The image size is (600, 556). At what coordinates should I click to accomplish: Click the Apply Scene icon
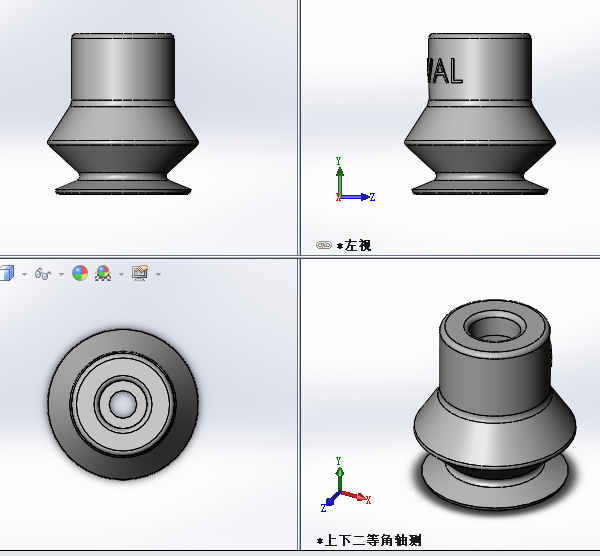103,273
